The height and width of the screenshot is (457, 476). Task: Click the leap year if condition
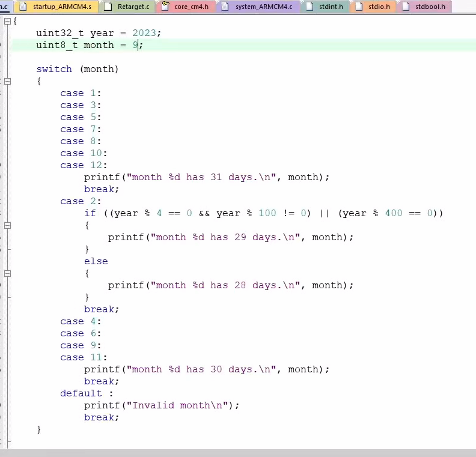click(263, 213)
